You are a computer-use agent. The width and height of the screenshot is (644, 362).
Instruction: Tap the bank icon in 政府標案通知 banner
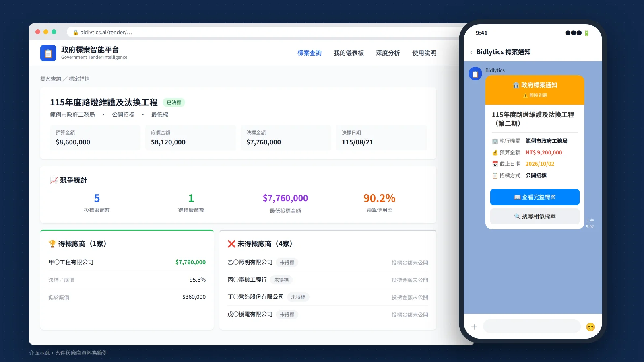516,85
